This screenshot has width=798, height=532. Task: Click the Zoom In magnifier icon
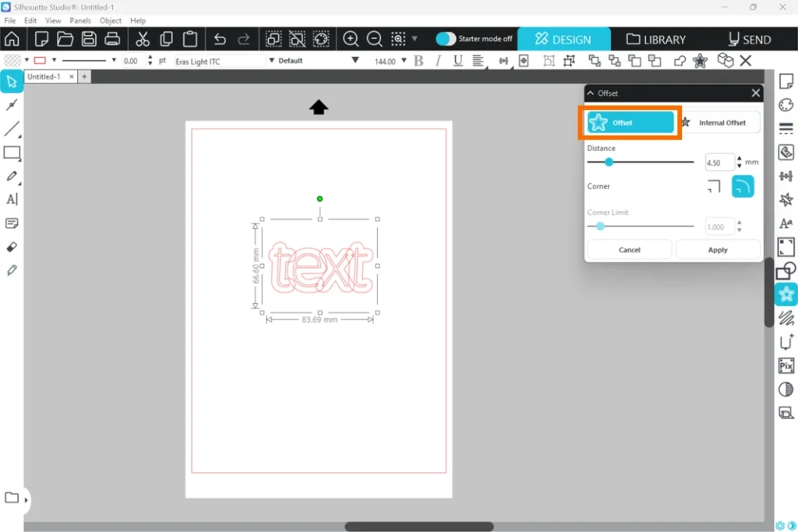tap(351, 39)
